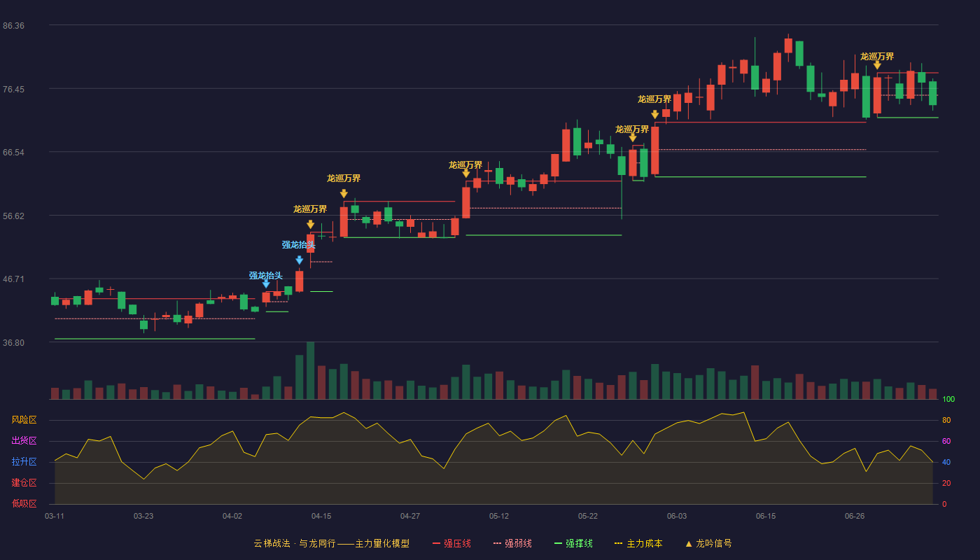Toggle the 强撑线 legend item
980x560 pixels.
pos(573,543)
